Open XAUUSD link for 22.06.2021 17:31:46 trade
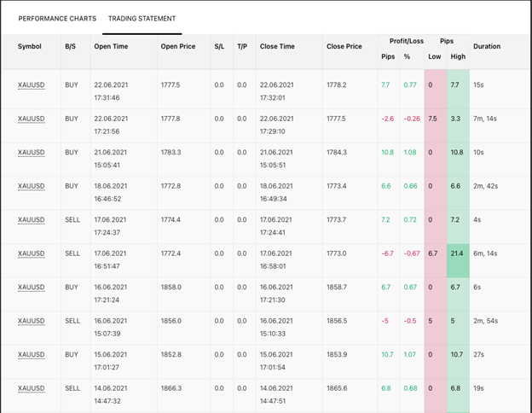This screenshot has width=532, height=413. point(31,85)
